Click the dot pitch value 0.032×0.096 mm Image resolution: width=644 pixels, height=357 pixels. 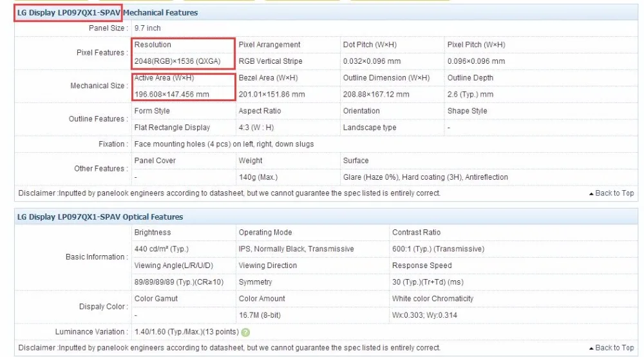[x=372, y=61]
